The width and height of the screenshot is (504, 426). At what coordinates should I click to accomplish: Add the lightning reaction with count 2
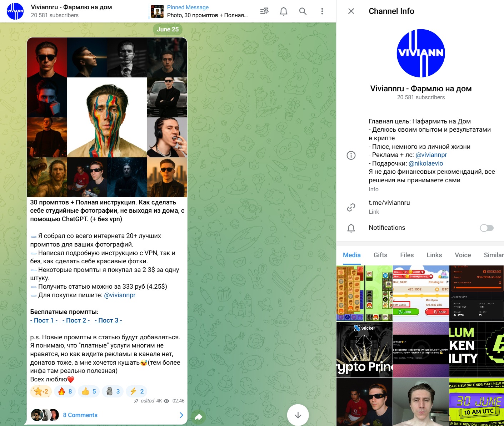tap(136, 391)
